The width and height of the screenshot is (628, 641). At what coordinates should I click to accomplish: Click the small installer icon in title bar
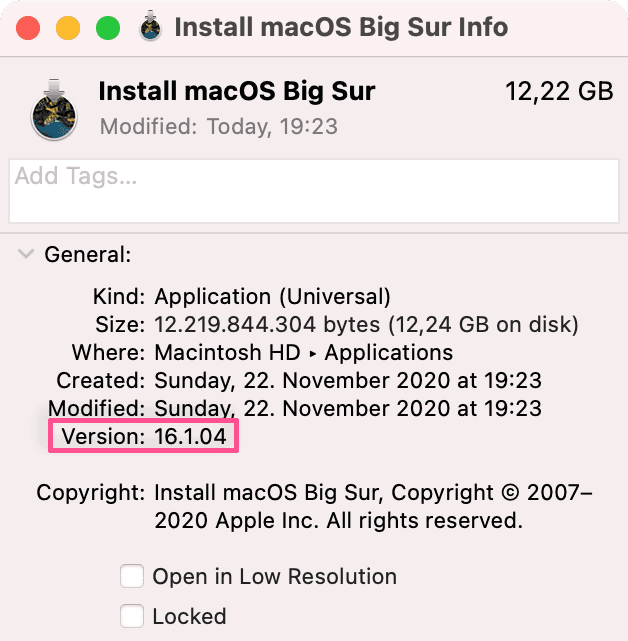pyautogui.click(x=150, y=26)
